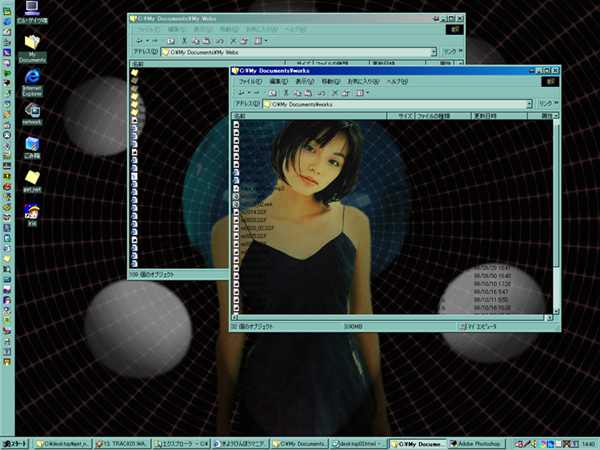Click Up folder icon in My Webs window
The width and height of the screenshot is (600, 450).
(171, 41)
